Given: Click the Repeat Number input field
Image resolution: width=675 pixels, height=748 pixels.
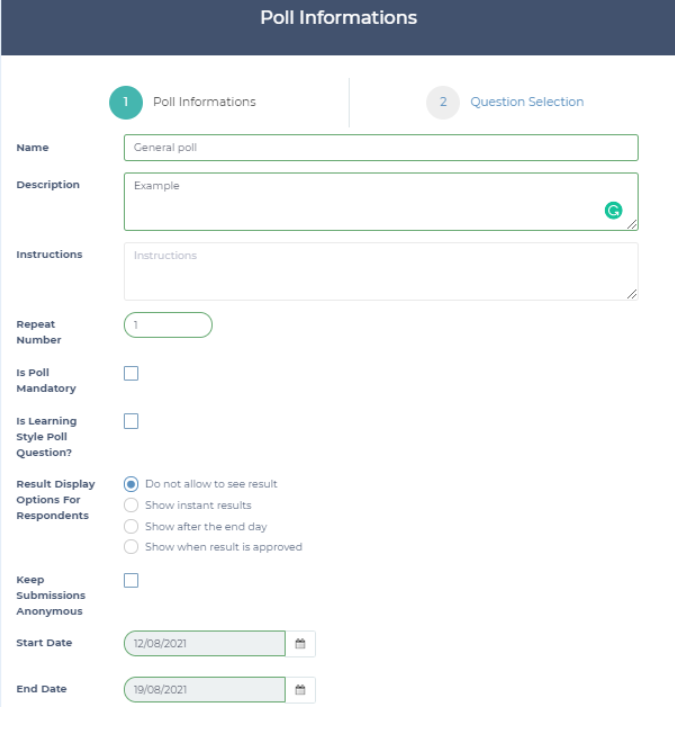Looking at the screenshot, I should (x=168, y=325).
